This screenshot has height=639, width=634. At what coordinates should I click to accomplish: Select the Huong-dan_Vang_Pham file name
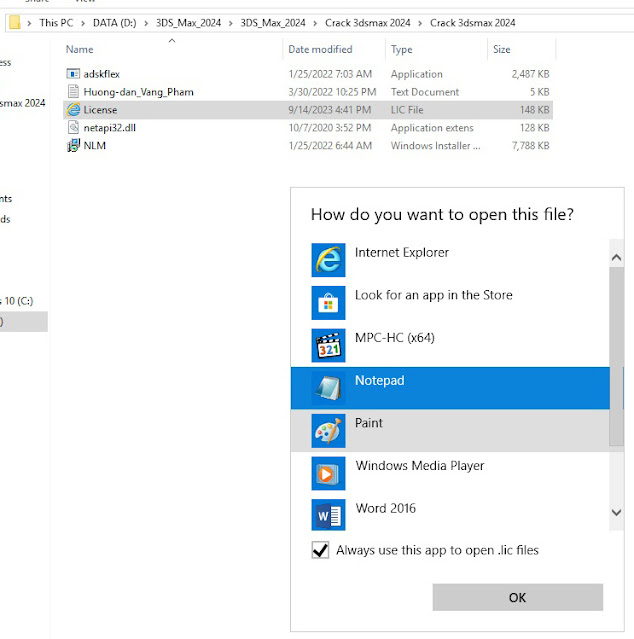tap(139, 92)
